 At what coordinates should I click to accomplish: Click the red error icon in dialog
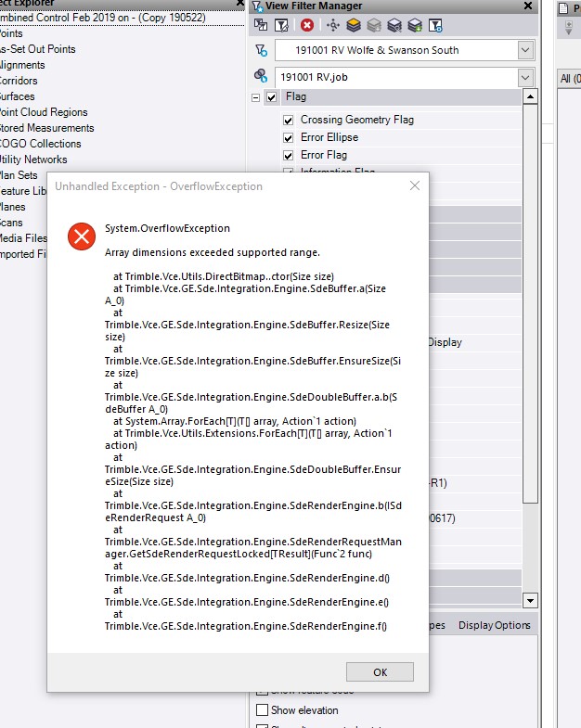click(82, 236)
